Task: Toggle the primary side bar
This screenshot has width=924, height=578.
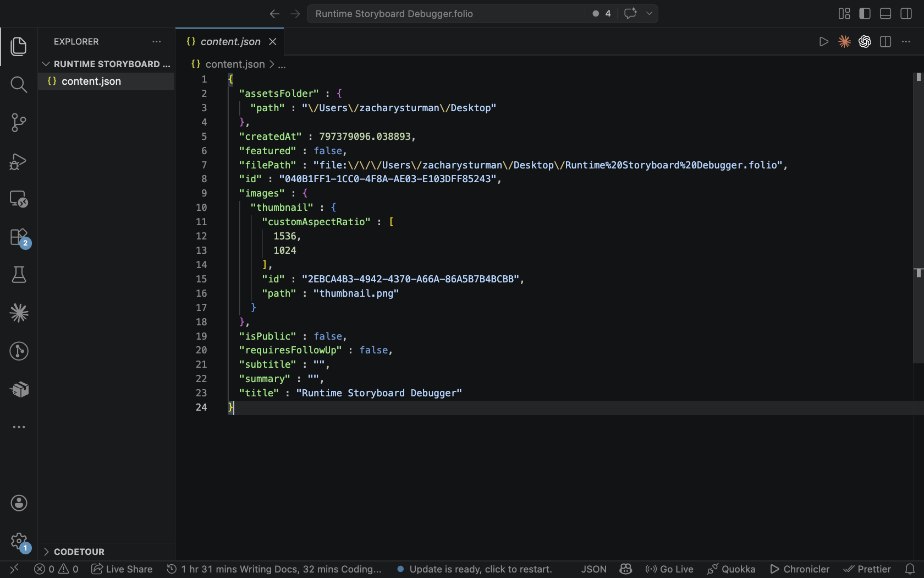Action: pyautogui.click(x=865, y=14)
